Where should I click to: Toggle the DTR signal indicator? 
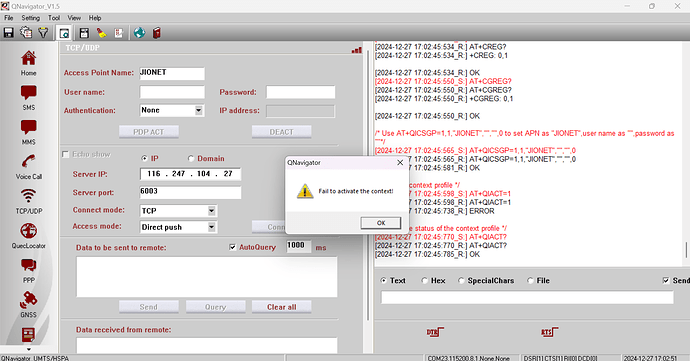tap(435, 332)
